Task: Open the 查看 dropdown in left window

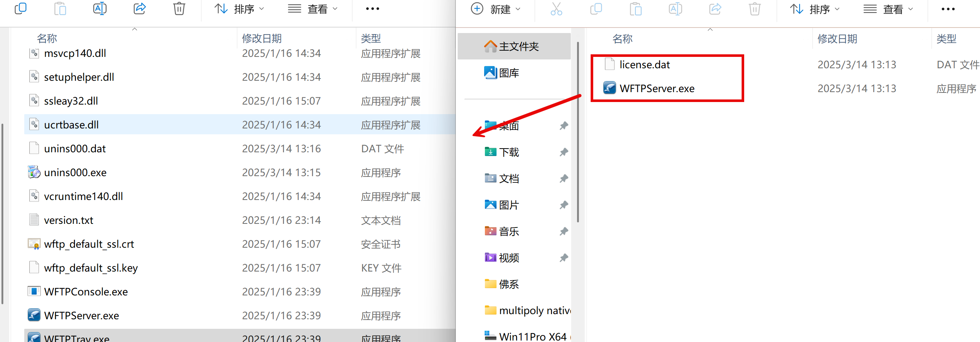Action: pyautogui.click(x=313, y=9)
